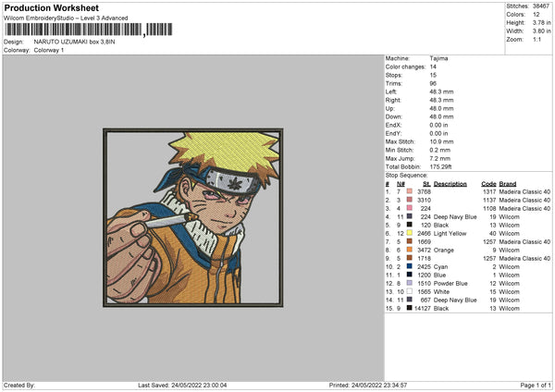This screenshot has width=555, height=392.
Task: Pick the Black swatch in stop row 15
Action: point(410,308)
